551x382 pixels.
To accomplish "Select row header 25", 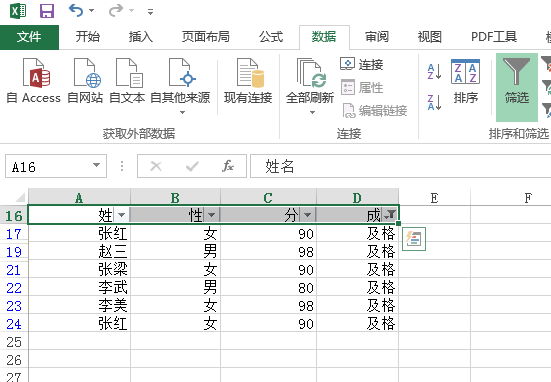I will pos(14,342).
